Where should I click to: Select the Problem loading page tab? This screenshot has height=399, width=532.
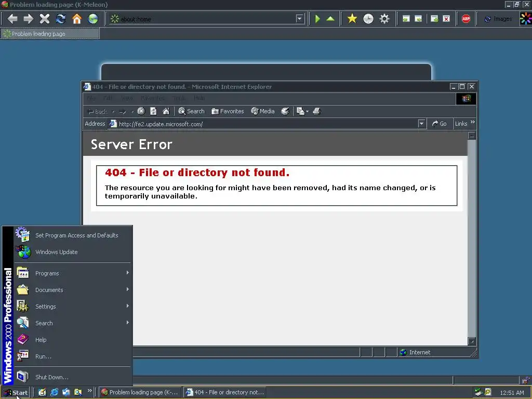(50, 34)
